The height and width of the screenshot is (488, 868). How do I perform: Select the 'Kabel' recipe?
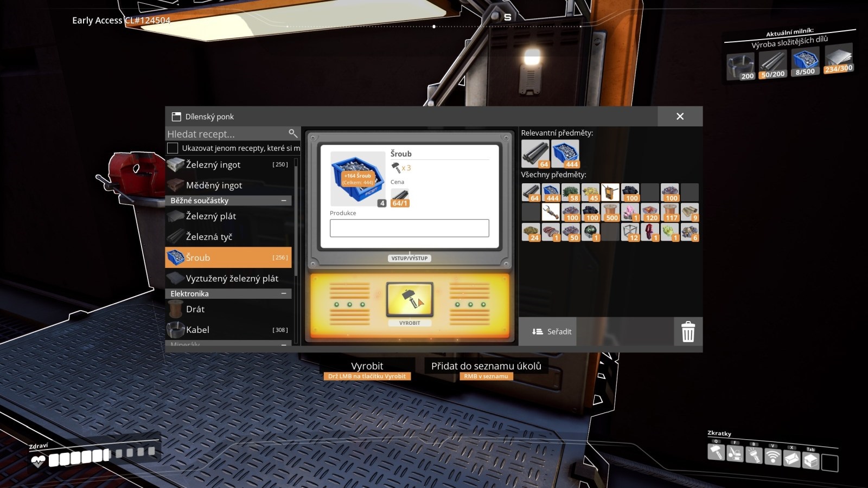228,330
